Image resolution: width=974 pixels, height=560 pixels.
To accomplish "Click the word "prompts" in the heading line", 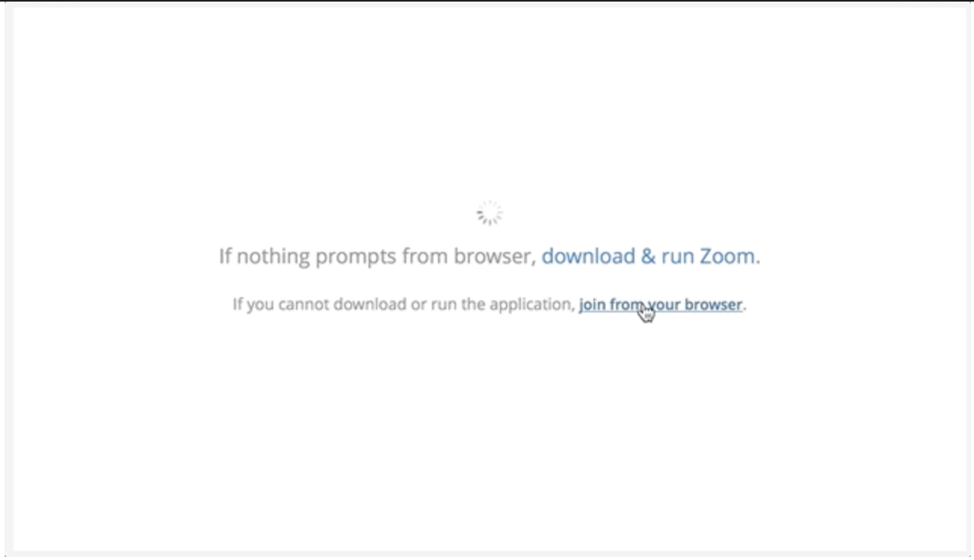I will tap(356, 257).
